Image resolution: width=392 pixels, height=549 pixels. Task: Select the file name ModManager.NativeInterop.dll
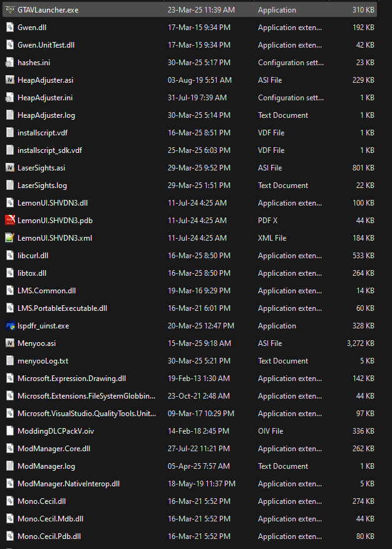pos(68,484)
